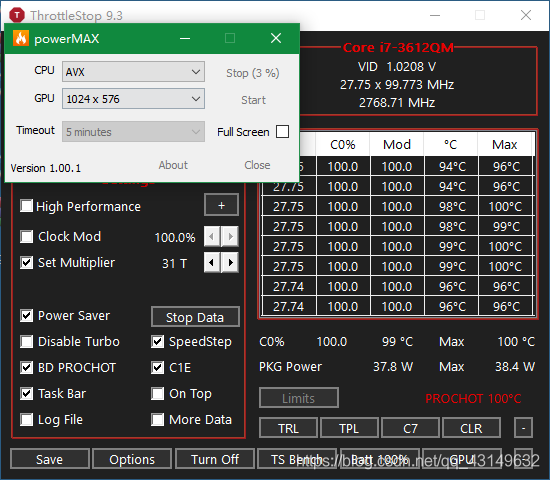Image resolution: width=550 pixels, height=480 pixels.
Task: Open the Options dialog
Action: 132,459
